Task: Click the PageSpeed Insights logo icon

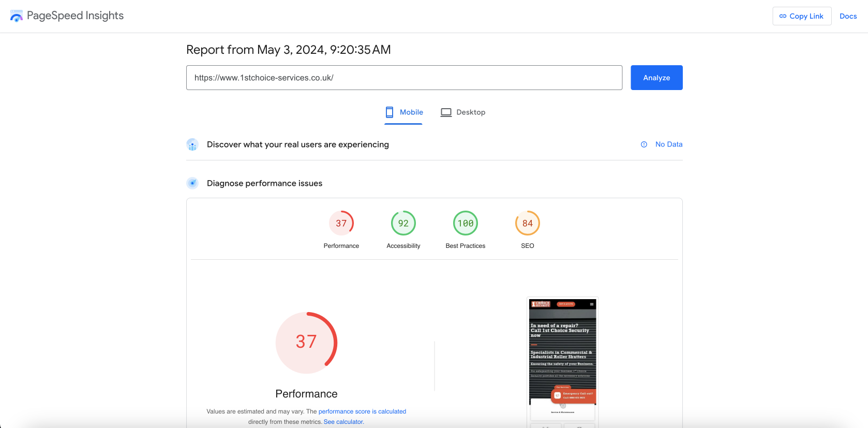Action: [17, 16]
